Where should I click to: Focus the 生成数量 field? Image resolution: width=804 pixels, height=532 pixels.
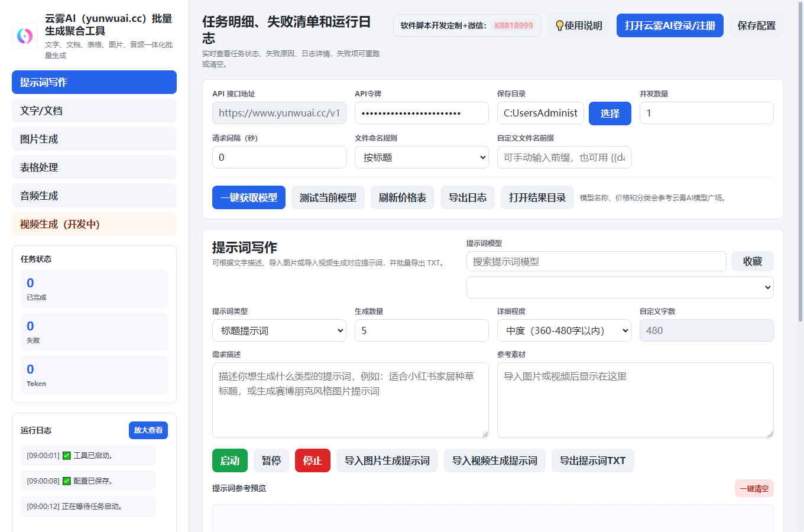pos(422,330)
